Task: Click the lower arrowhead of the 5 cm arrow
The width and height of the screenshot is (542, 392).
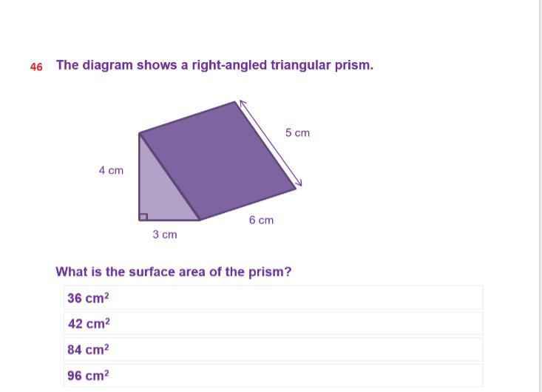Action: [299, 183]
